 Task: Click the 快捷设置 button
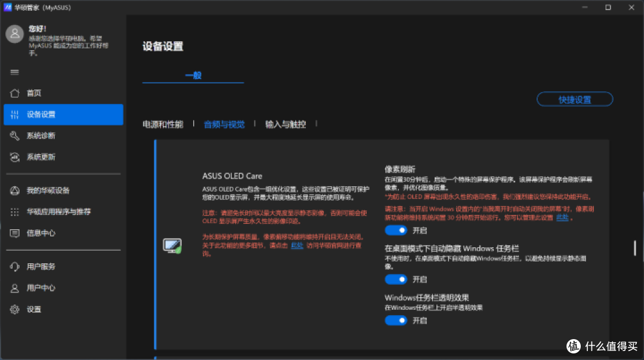[x=575, y=99]
